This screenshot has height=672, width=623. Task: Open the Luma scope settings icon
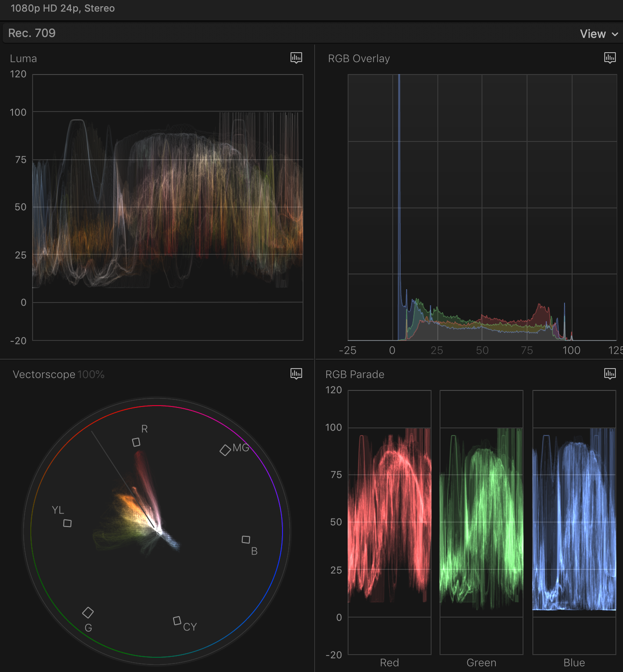click(x=296, y=58)
